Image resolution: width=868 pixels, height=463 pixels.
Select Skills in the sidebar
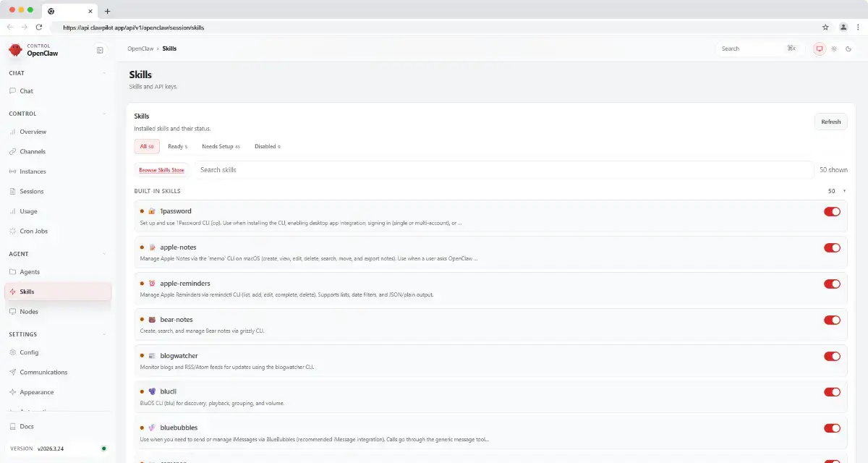(58, 292)
